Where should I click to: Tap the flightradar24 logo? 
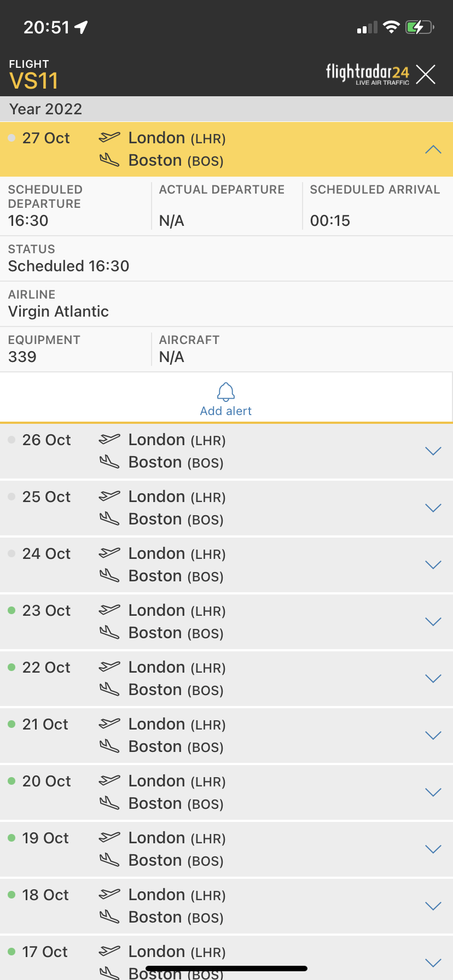pyautogui.click(x=368, y=74)
